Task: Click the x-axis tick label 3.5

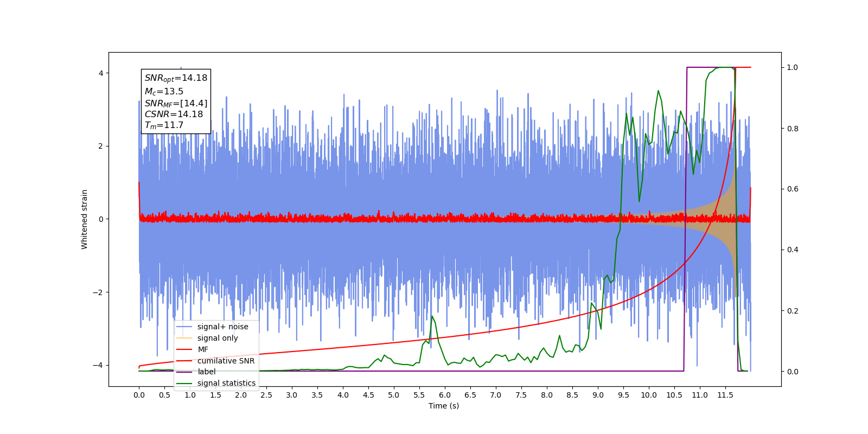Action: 317,395
